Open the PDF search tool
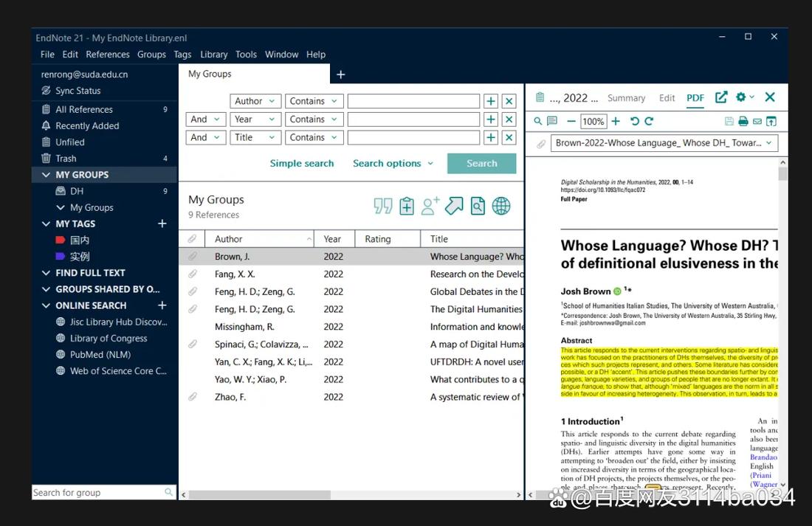 537,120
